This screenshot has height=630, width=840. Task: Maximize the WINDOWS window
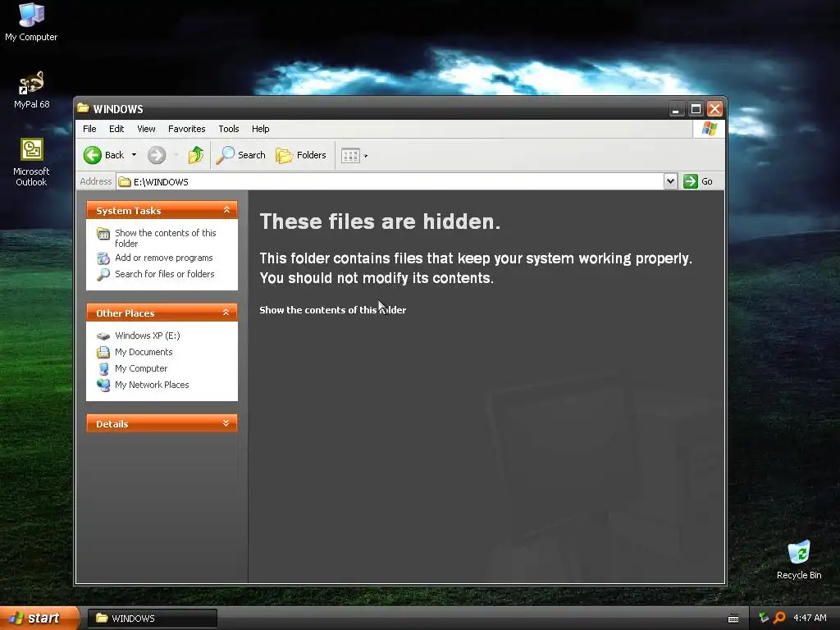696,109
